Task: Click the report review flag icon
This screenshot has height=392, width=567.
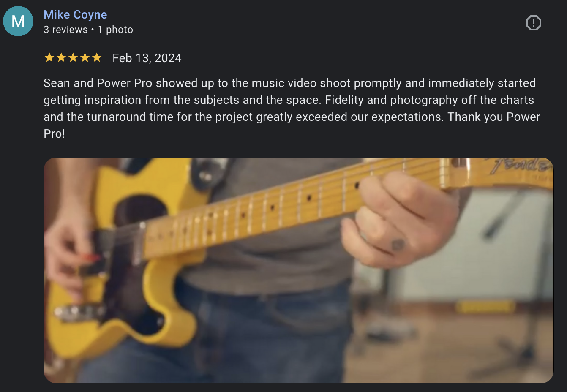Action: [x=533, y=23]
